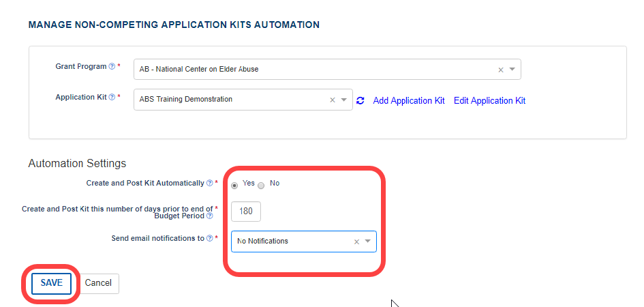Click the Add Application Kit link
This screenshot has height=307, width=644.
[409, 100]
